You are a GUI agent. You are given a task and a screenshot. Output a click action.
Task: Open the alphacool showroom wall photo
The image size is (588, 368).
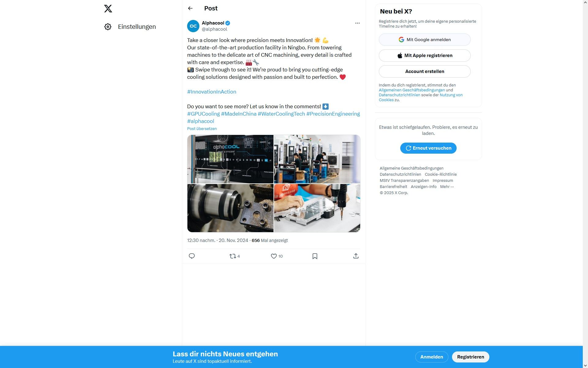230,159
